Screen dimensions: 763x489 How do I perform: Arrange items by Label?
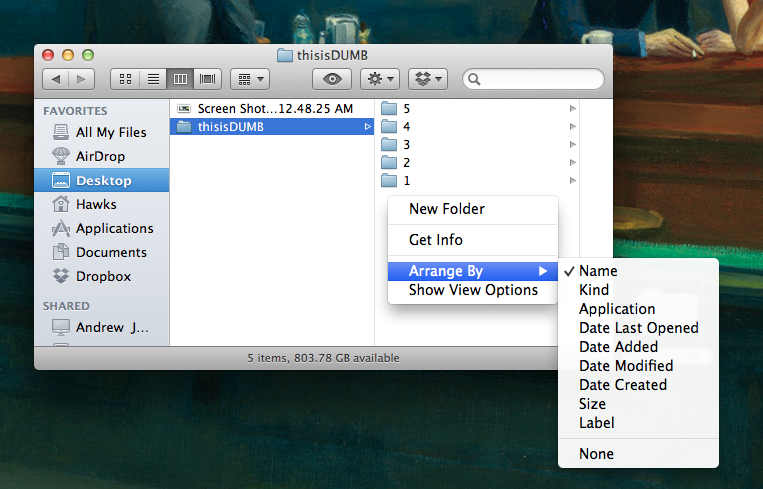[638, 422]
